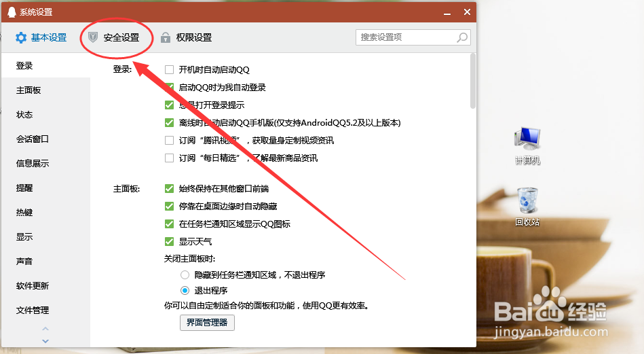
Task: Switch to the 权限设置 tab
Action: click(186, 37)
